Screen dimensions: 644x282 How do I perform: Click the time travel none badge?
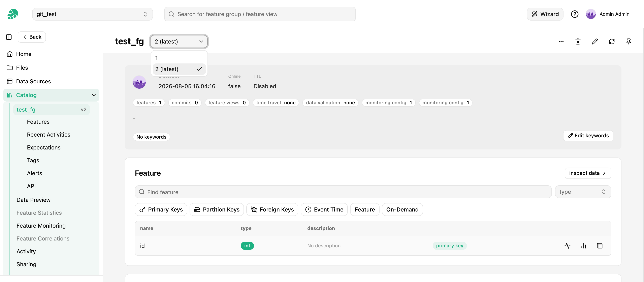coord(276,103)
